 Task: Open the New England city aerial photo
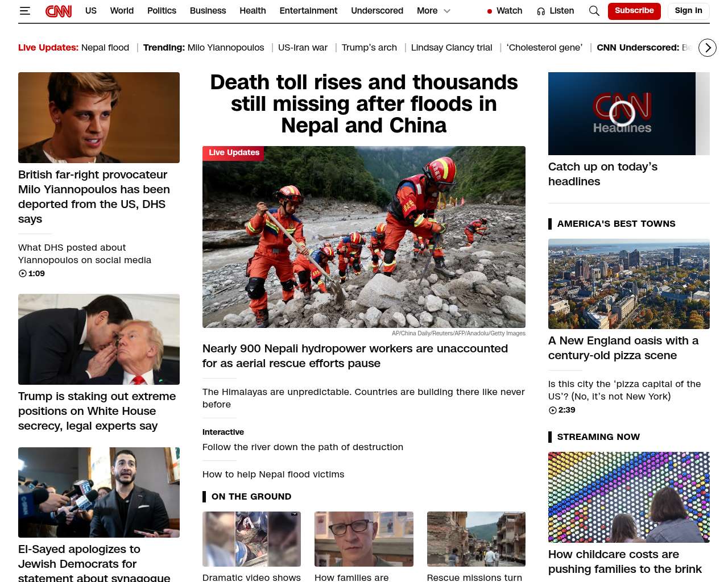629,284
